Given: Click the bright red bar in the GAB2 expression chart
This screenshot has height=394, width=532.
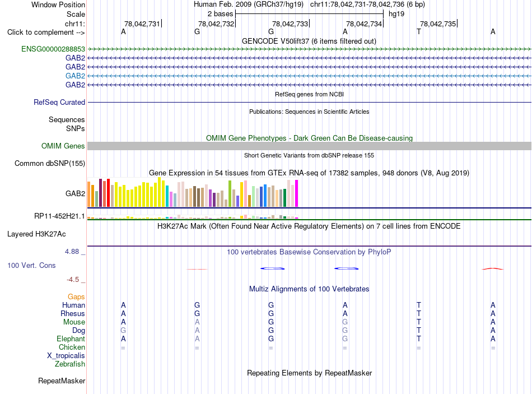Looking at the screenshot, I should coord(108,193).
